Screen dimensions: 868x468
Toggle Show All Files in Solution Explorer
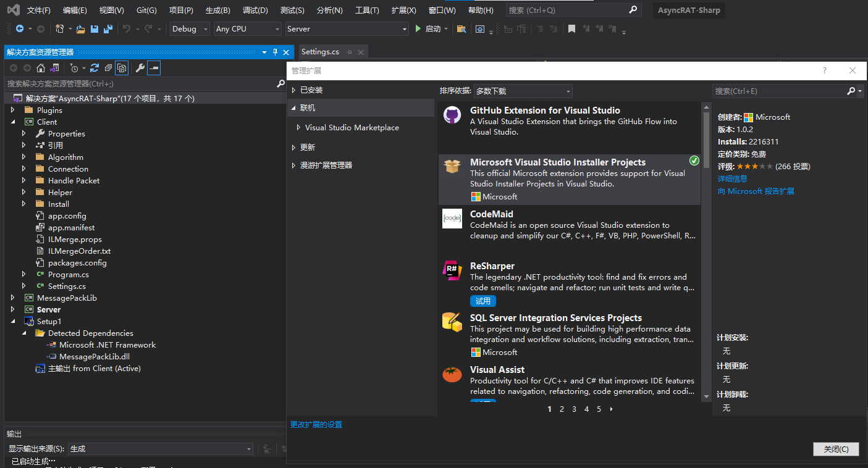coord(122,68)
